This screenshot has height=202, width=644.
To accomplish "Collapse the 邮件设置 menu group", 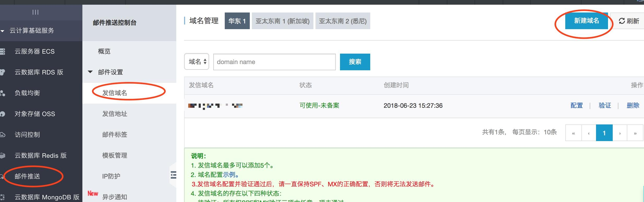I will click(90, 72).
